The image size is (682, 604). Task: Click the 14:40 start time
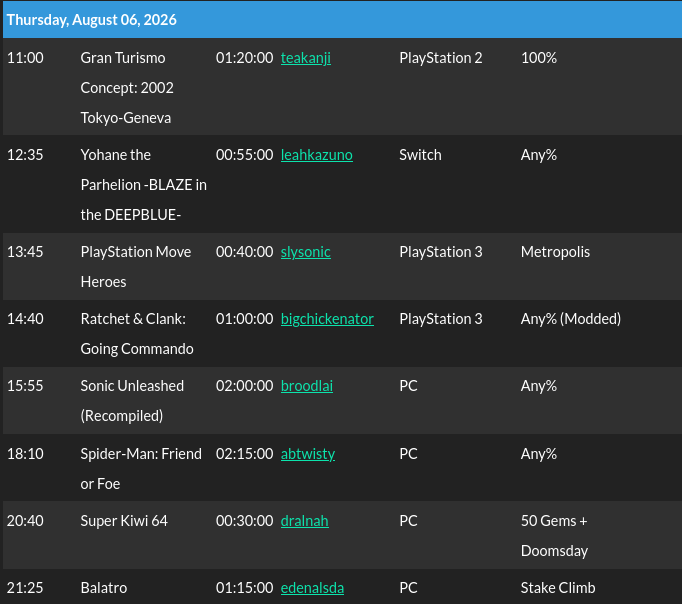[25, 319]
